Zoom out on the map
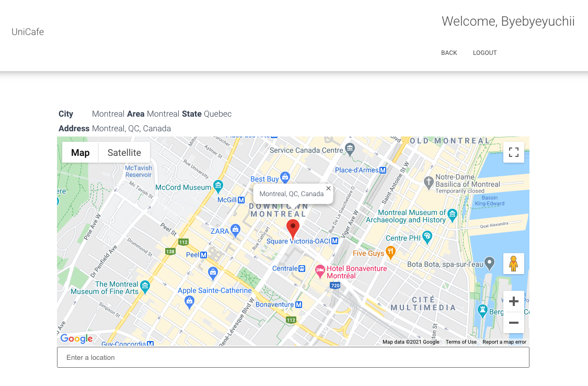The height and width of the screenshot is (386, 588). [514, 323]
